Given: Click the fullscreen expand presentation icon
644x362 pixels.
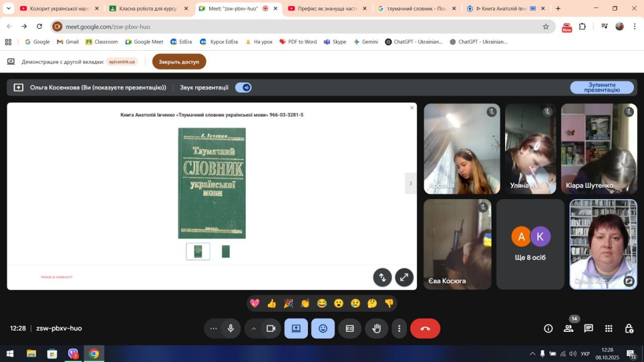Looking at the screenshot, I should pos(404,277).
